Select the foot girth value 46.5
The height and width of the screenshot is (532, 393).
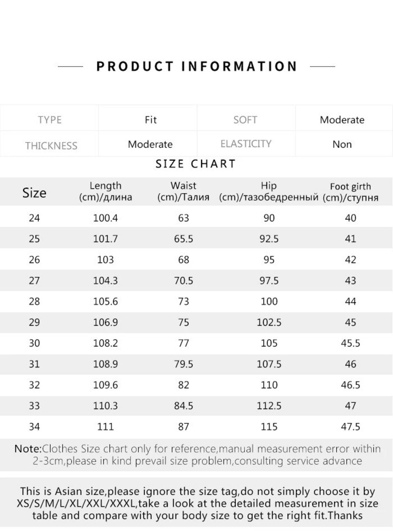(x=350, y=385)
